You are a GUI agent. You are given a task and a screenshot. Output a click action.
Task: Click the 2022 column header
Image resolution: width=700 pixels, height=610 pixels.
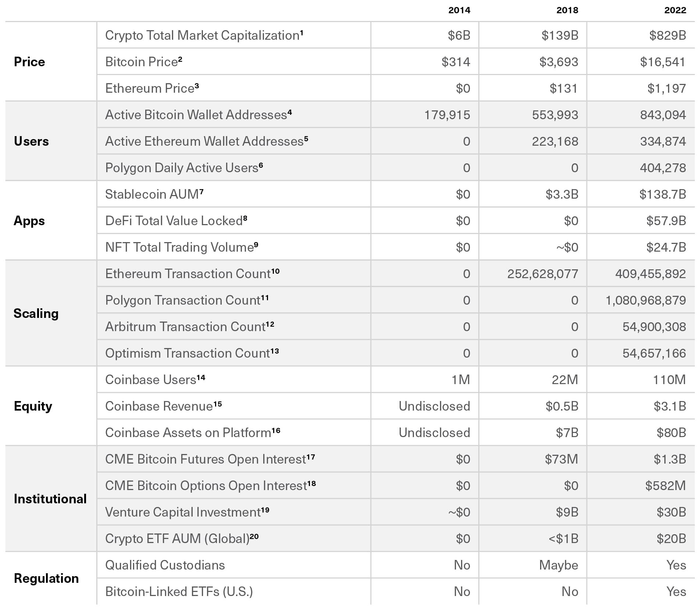675,10
